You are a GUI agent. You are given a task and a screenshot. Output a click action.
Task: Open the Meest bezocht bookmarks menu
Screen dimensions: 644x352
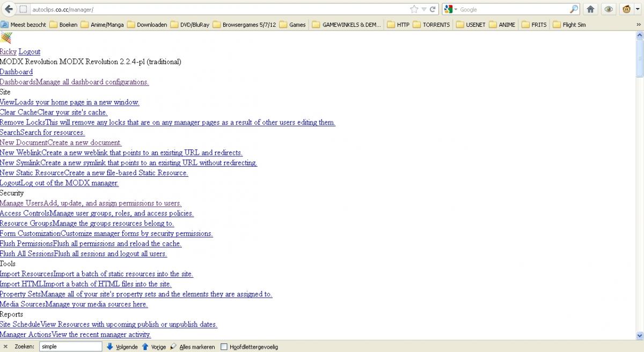[24, 25]
